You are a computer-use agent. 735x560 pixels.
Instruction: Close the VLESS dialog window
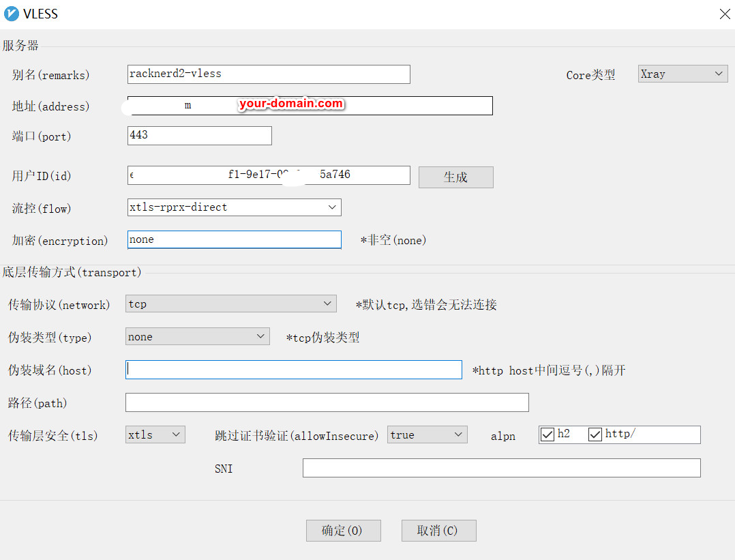tap(725, 14)
